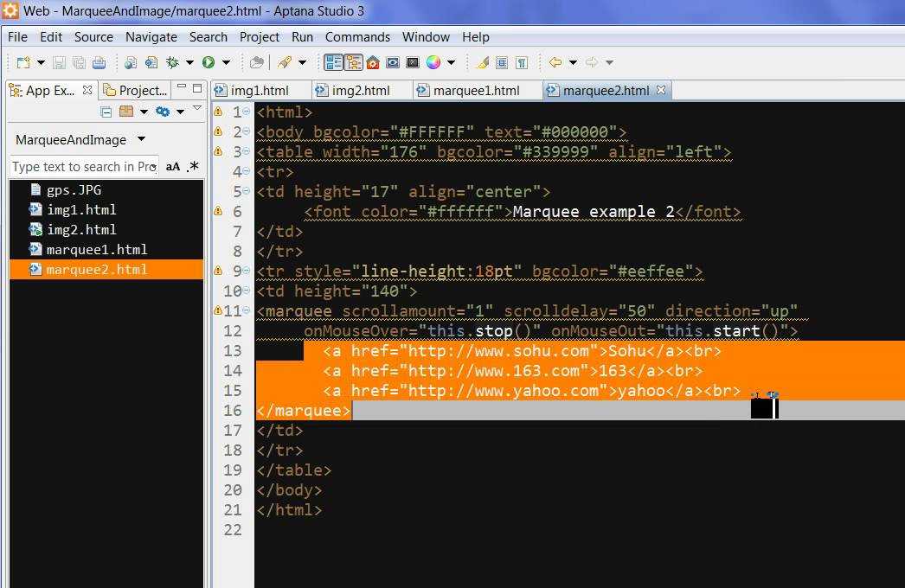Toggle the App Explorer view toolbar button

click(x=334, y=62)
